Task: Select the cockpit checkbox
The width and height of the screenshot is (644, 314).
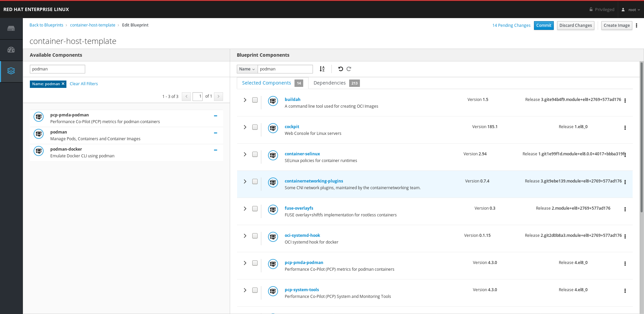Action: 255,127
